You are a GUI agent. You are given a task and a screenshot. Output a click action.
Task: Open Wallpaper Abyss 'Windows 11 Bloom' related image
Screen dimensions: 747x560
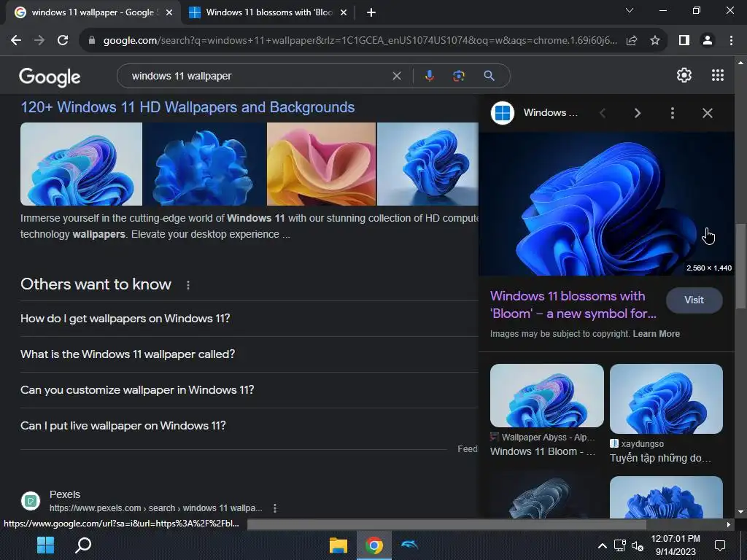(x=546, y=396)
